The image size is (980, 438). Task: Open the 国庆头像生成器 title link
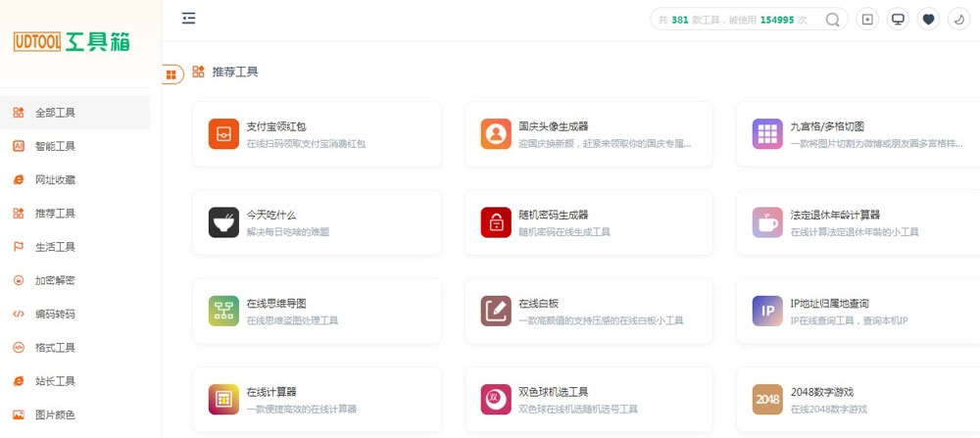pyautogui.click(x=554, y=126)
